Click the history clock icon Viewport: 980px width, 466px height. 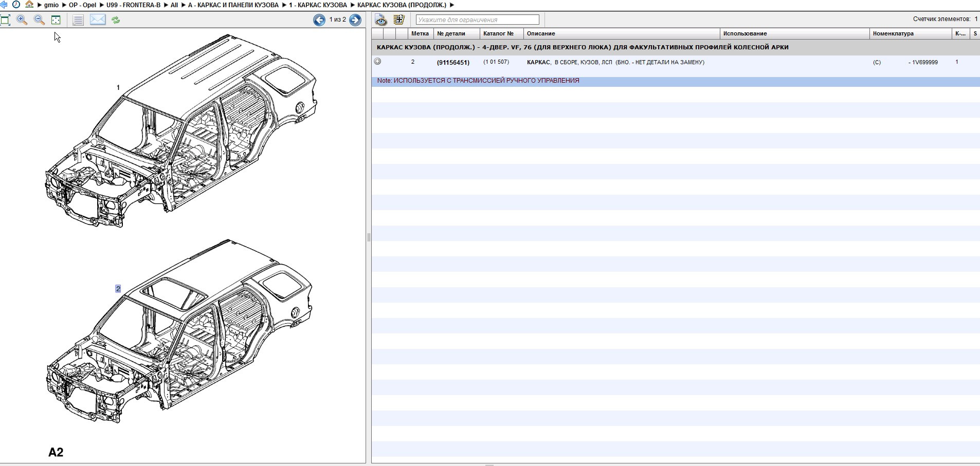[x=16, y=5]
